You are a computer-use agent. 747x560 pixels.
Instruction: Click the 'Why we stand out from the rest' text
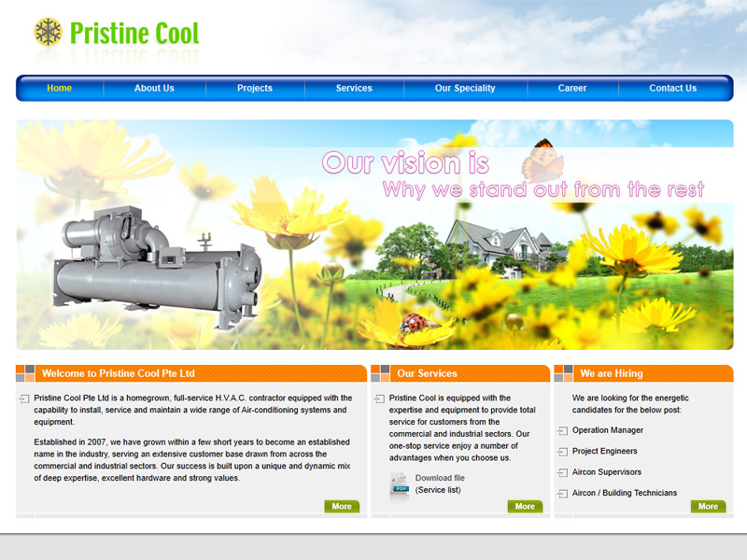[543, 189]
